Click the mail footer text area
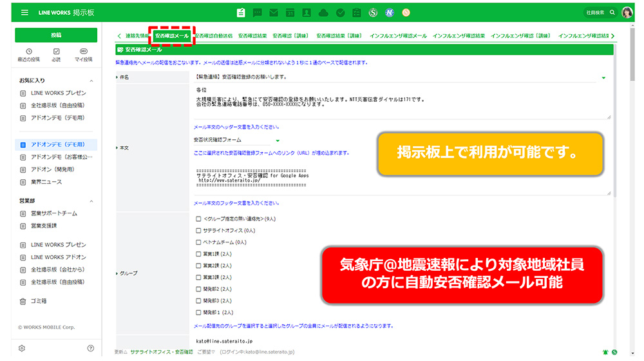The height and width of the screenshot is (361, 644). (402, 178)
